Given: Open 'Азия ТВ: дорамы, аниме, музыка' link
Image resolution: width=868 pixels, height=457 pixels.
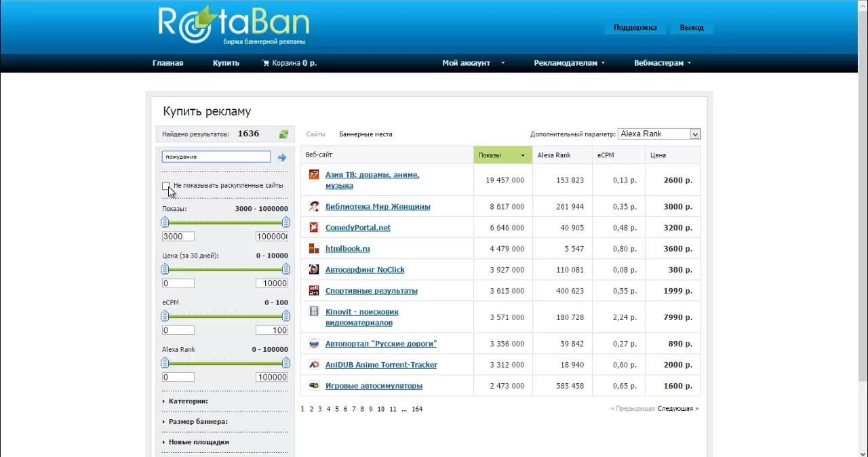Looking at the screenshot, I should pyautogui.click(x=372, y=180).
